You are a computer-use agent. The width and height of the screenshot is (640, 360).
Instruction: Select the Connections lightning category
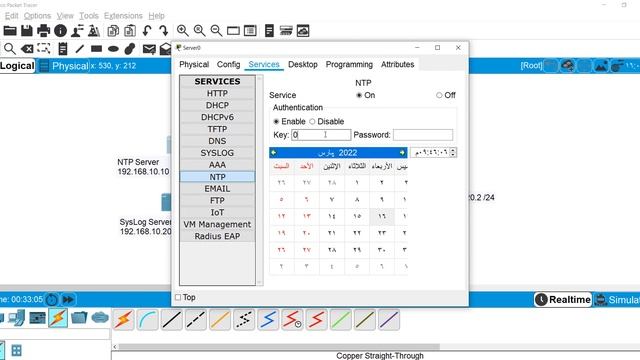[x=58, y=318]
